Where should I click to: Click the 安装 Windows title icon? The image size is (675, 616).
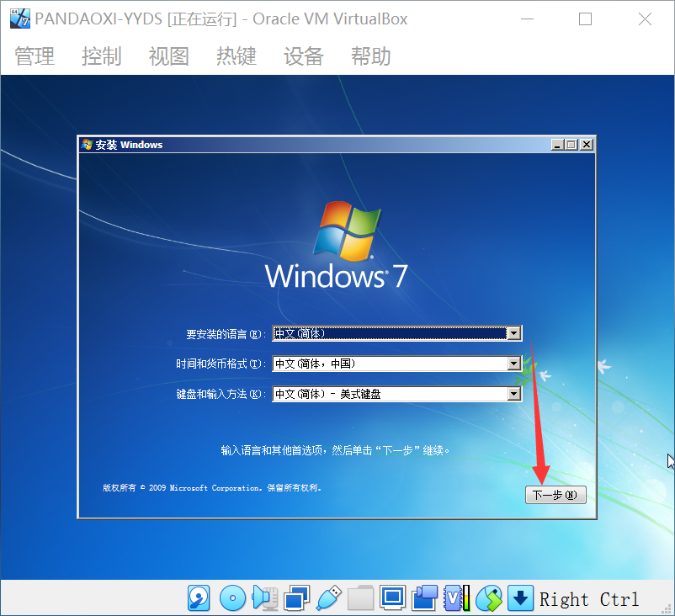(x=87, y=145)
